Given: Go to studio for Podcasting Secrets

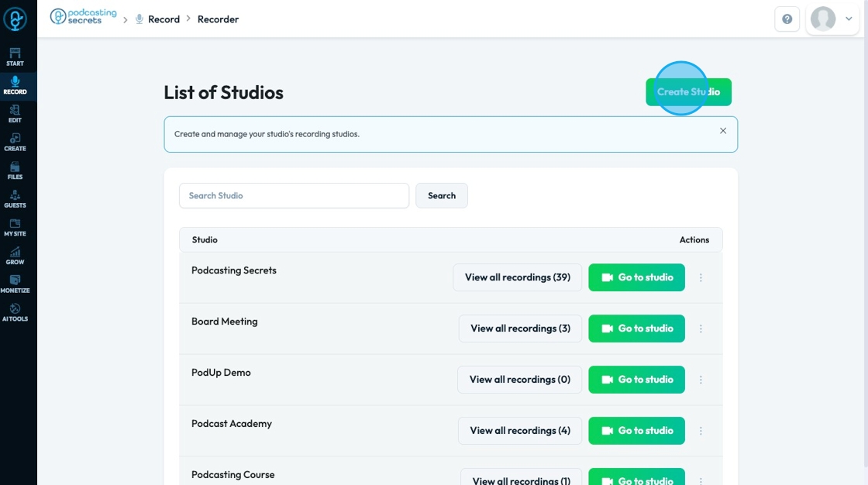Looking at the screenshot, I should coord(636,277).
